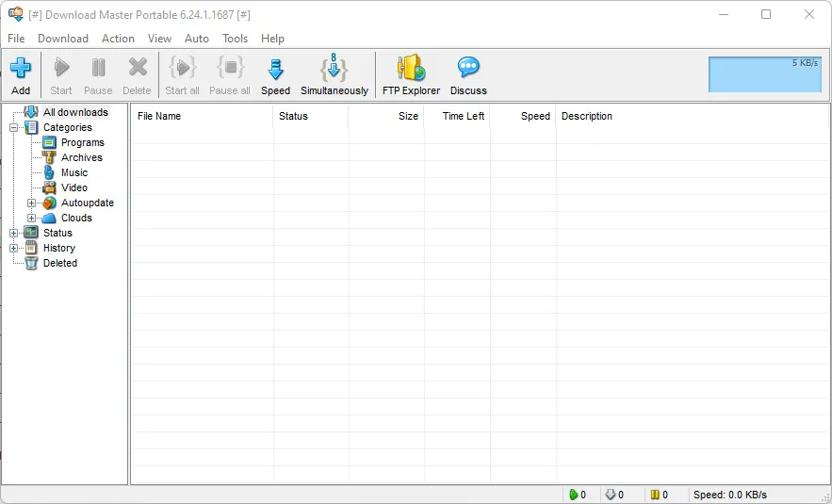
Task: Click the queued downloads counter in status bar
Action: tap(615, 495)
